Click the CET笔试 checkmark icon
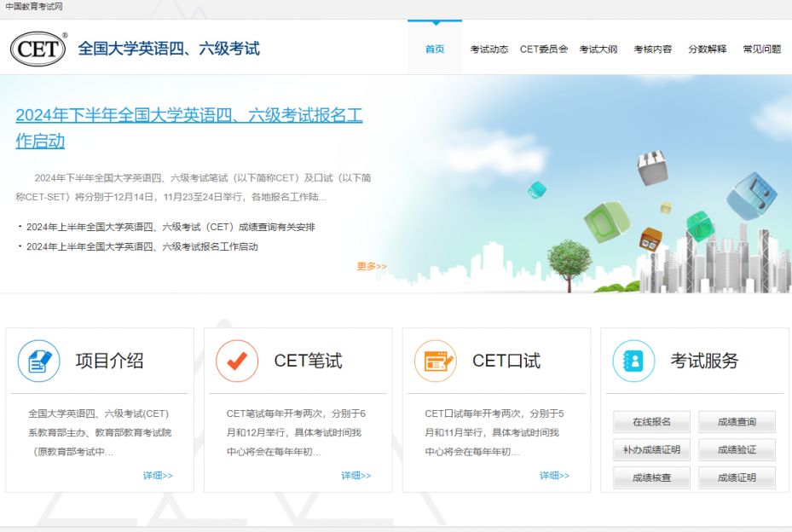The height and width of the screenshot is (532, 792). pyautogui.click(x=237, y=361)
